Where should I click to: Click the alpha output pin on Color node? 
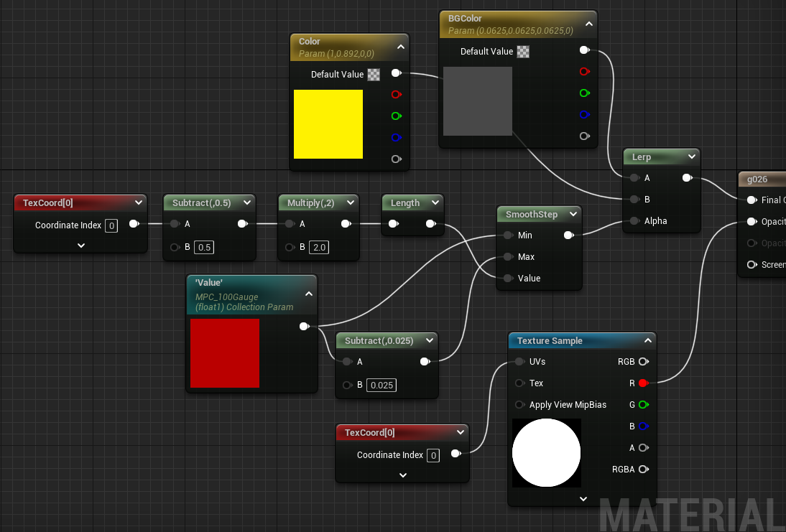coord(396,159)
